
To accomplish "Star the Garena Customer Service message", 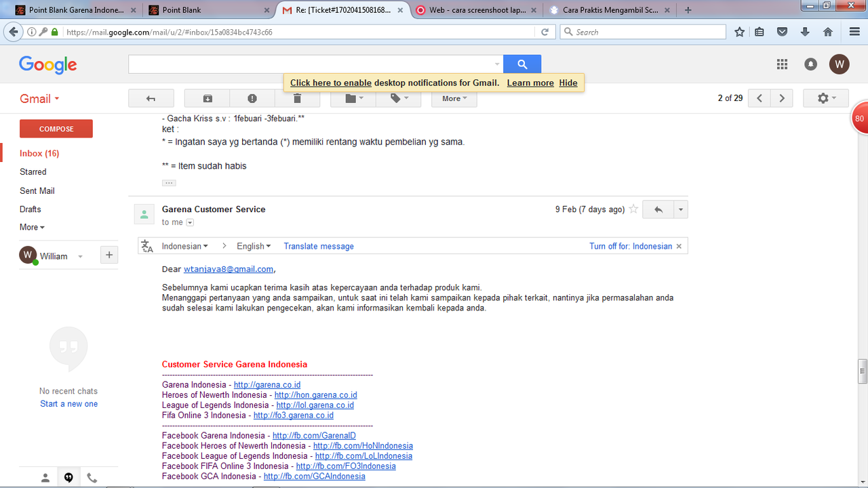I will (x=633, y=209).
